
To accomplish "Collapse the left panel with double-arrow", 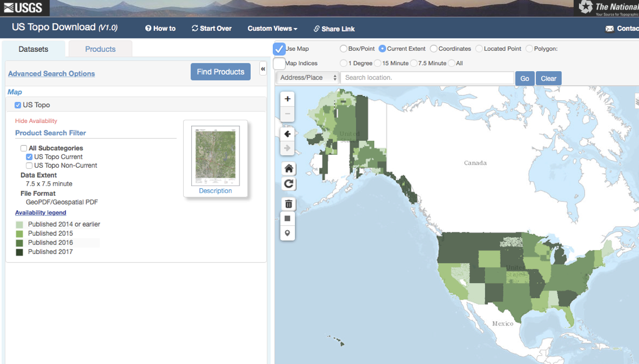I will tap(263, 69).
